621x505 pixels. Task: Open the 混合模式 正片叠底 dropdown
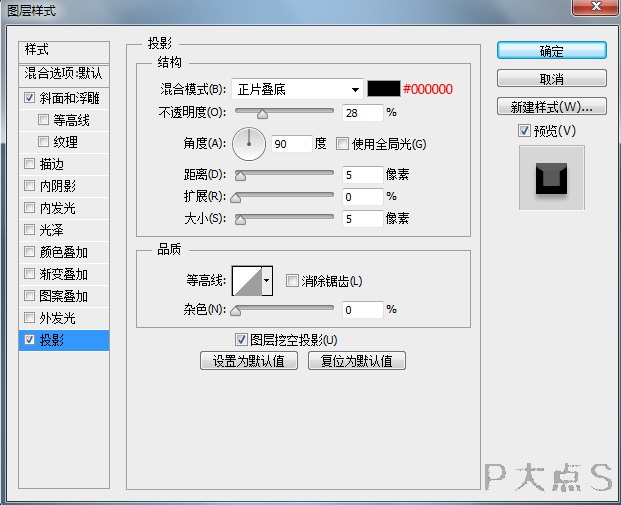click(297, 89)
